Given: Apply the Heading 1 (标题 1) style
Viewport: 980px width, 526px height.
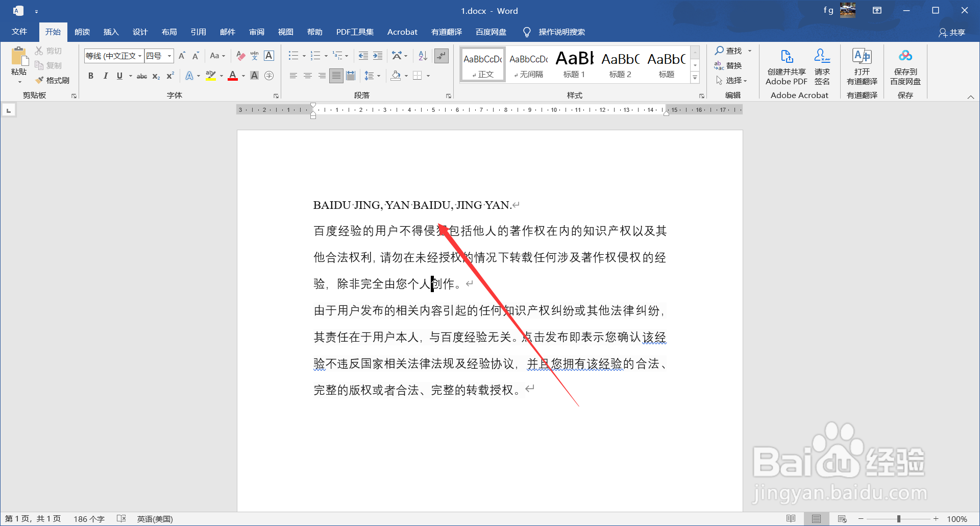Looking at the screenshot, I should point(574,64).
